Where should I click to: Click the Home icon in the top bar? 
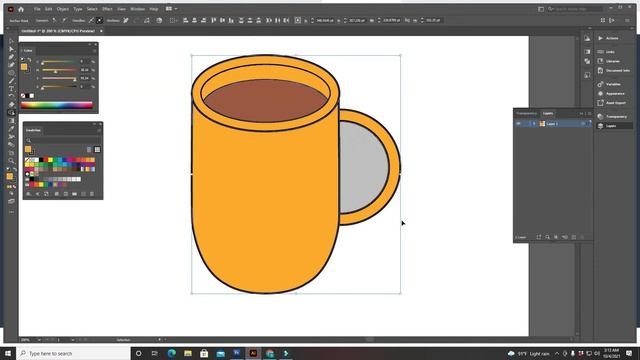pos(21,9)
